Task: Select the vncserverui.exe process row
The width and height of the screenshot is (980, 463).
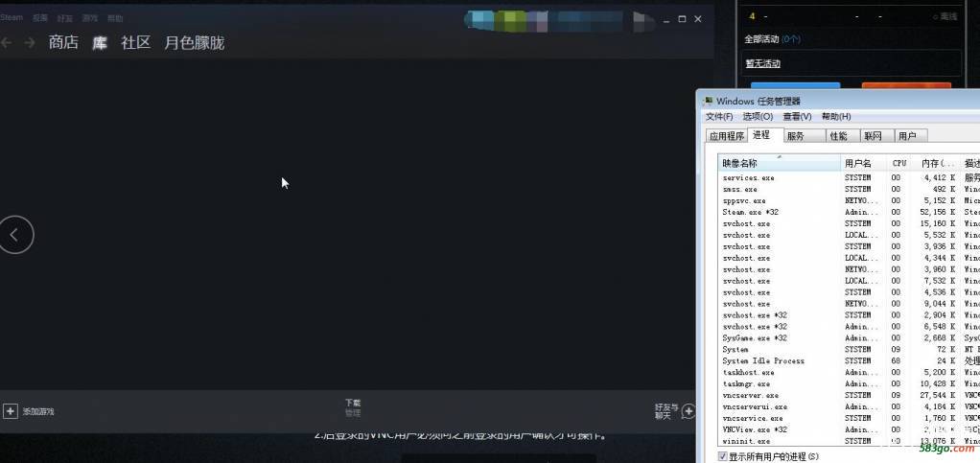Action: click(x=849, y=406)
